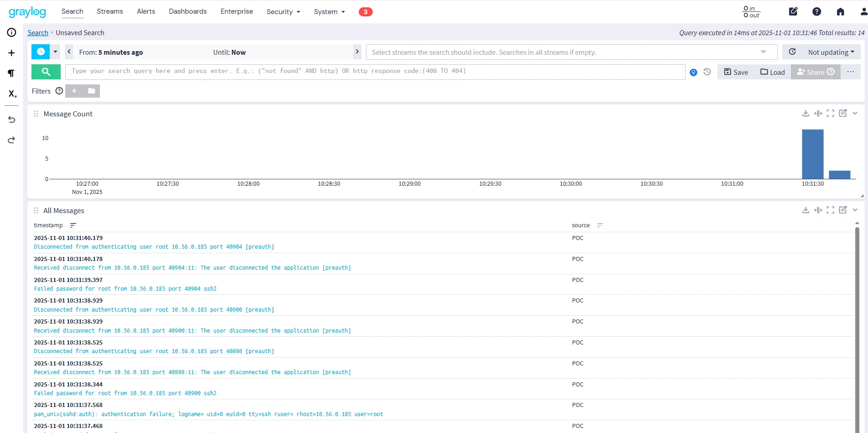Open the sidebar highlighting paragraph icon
Viewport: 868px width, 433px height.
[x=11, y=73]
